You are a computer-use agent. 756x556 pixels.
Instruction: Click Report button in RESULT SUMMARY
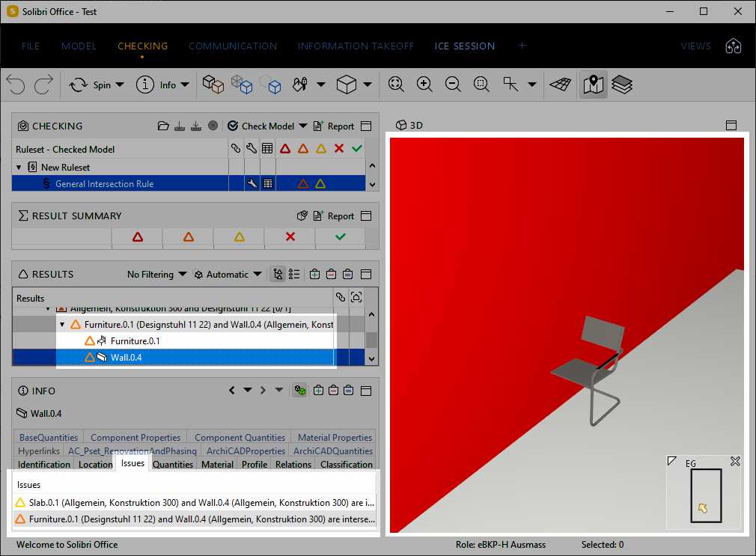pyautogui.click(x=334, y=216)
